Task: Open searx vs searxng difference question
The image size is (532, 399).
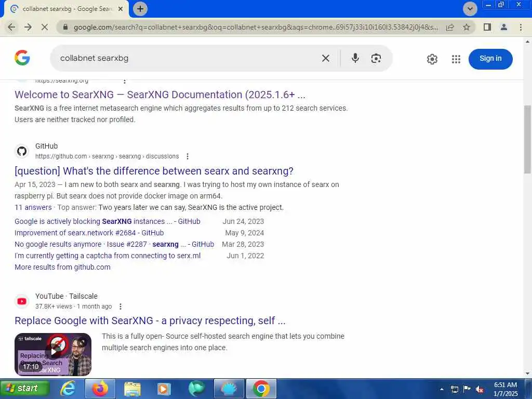Action: pos(154,171)
